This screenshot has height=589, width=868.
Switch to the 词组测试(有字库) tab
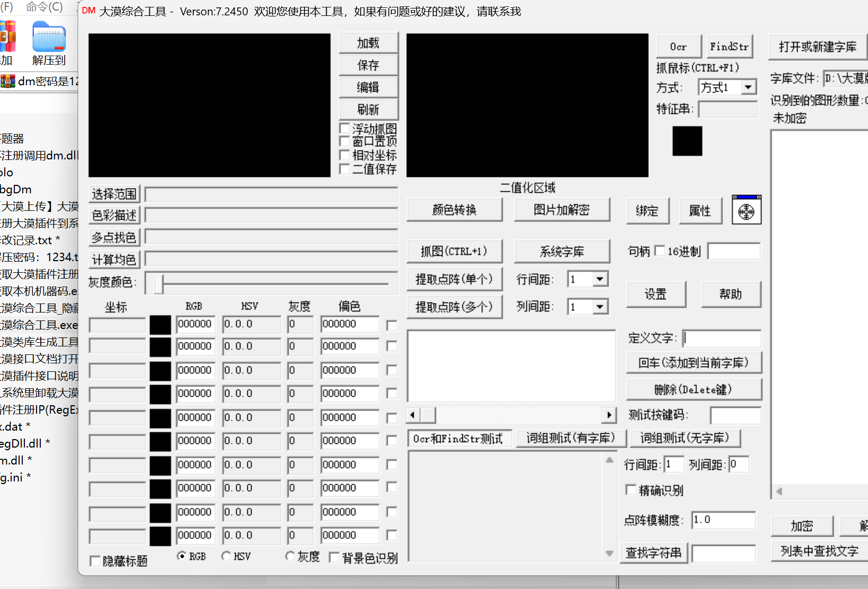570,438
